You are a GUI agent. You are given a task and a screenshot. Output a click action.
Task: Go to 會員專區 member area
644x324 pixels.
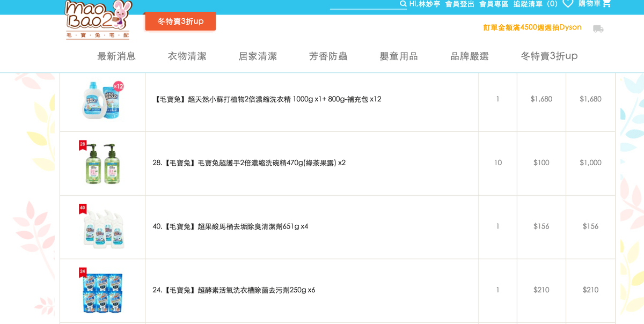coord(494,4)
